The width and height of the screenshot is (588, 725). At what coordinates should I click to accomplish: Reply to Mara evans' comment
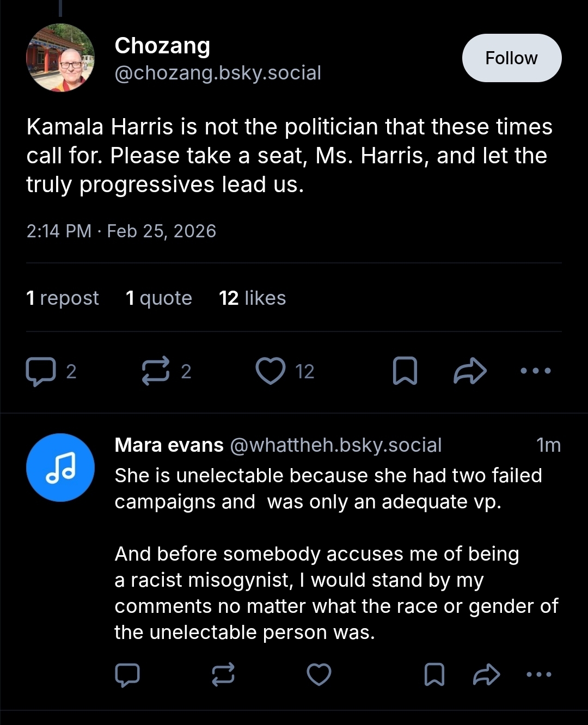tap(127, 675)
